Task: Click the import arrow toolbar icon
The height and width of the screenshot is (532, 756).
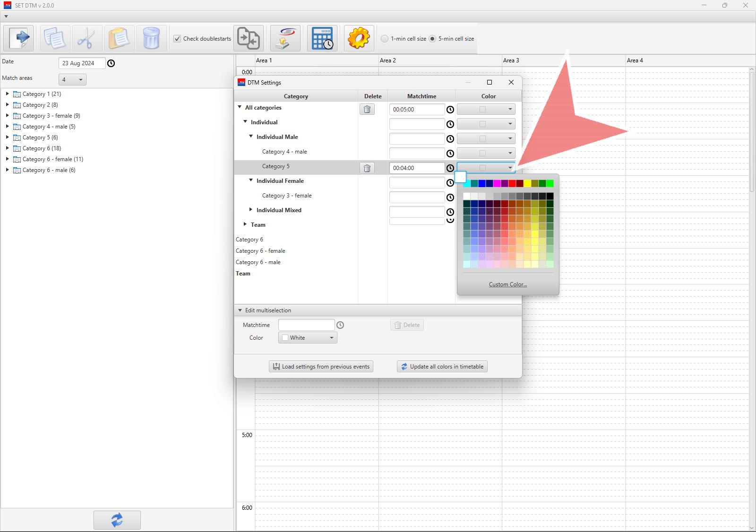Action: [x=19, y=38]
